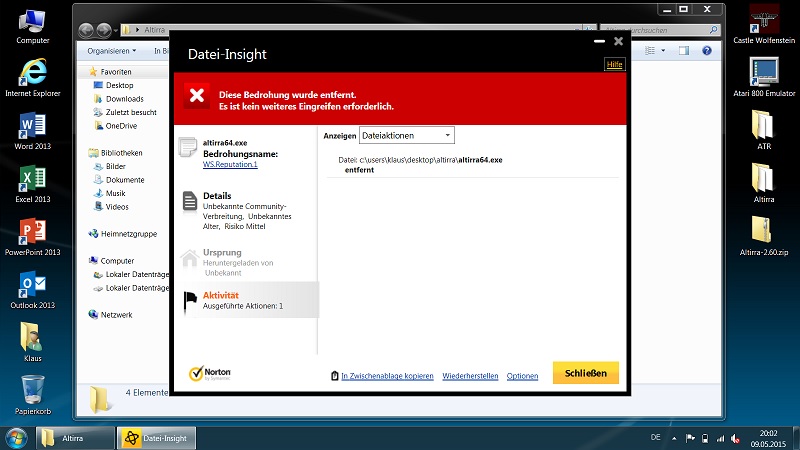Image resolution: width=800 pixels, height=450 pixels.
Task: Click the yellow Schließen button
Action: (586, 373)
